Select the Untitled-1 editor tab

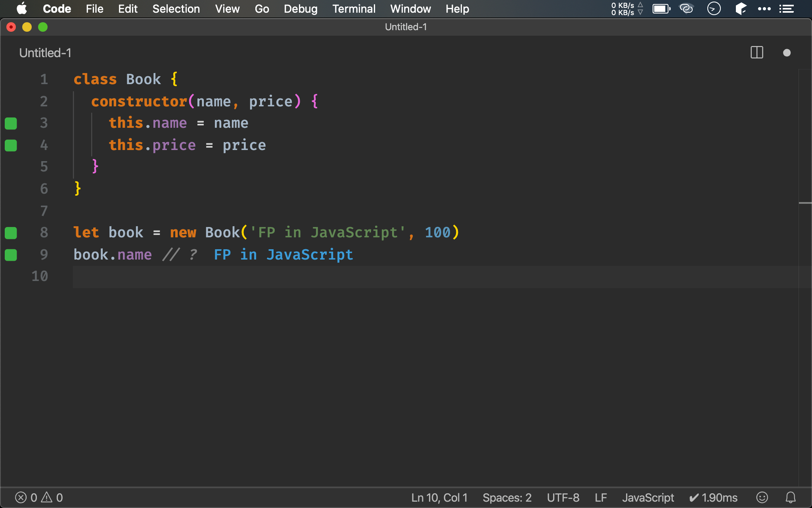click(x=45, y=53)
